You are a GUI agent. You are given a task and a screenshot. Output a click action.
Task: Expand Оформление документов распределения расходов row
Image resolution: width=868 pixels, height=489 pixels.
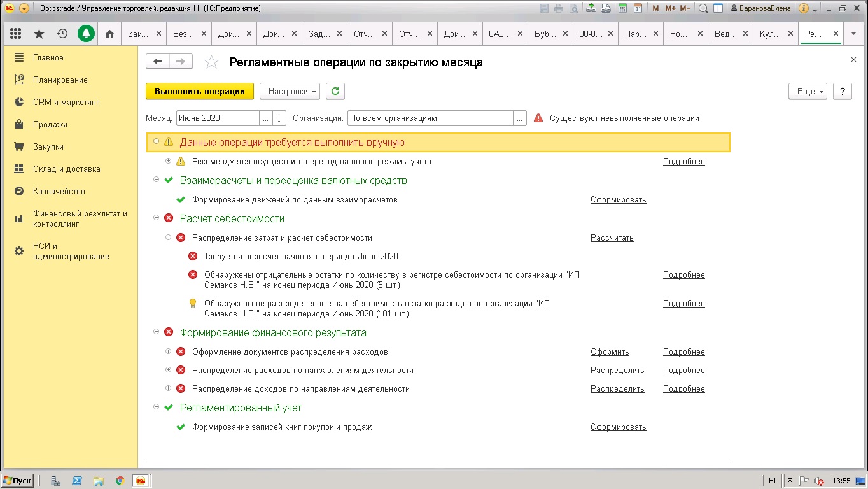pos(169,351)
